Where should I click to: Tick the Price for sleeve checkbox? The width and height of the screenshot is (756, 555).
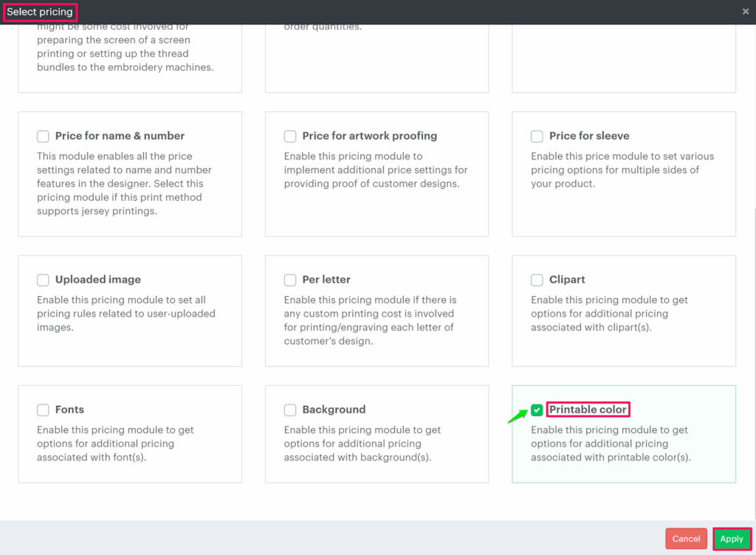coord(537,137)
